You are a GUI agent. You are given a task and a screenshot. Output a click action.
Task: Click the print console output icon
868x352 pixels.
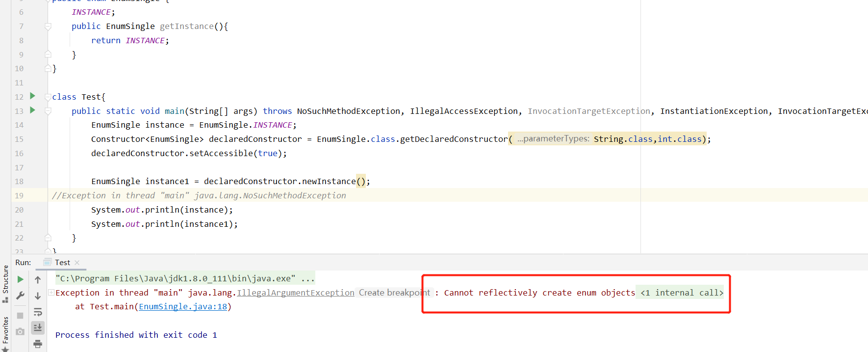point(38,344)
